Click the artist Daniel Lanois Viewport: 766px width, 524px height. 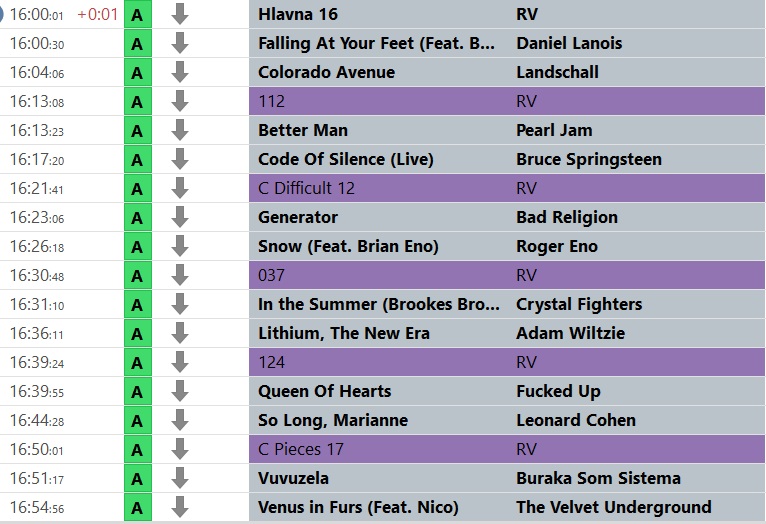click(569, 43)
